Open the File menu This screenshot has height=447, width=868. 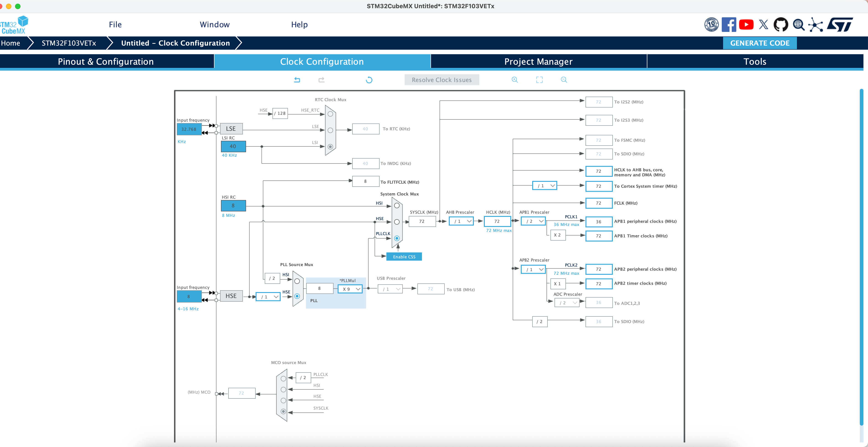[115, 25]
